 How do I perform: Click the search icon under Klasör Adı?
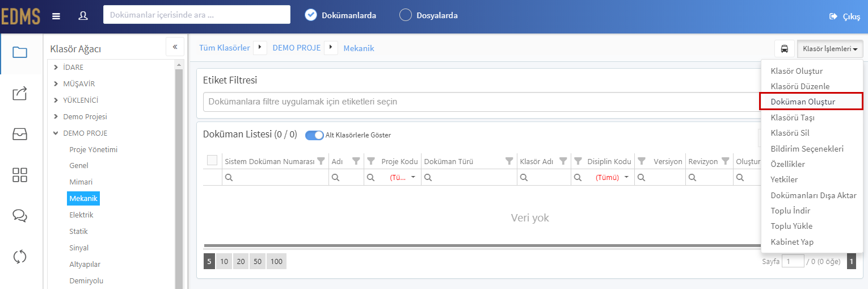524,178
